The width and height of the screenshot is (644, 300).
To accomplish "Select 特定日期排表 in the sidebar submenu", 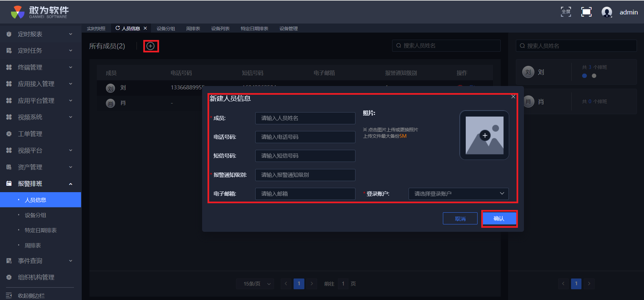I will tap(41, 230).
